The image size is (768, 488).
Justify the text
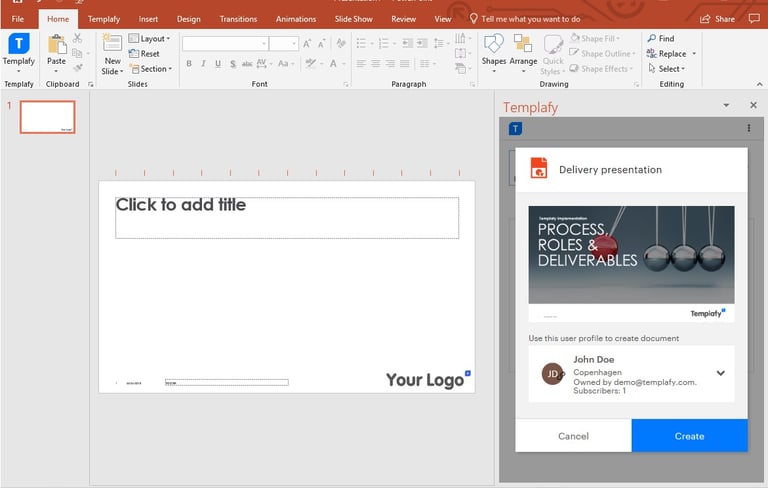(x=405, y=63)
